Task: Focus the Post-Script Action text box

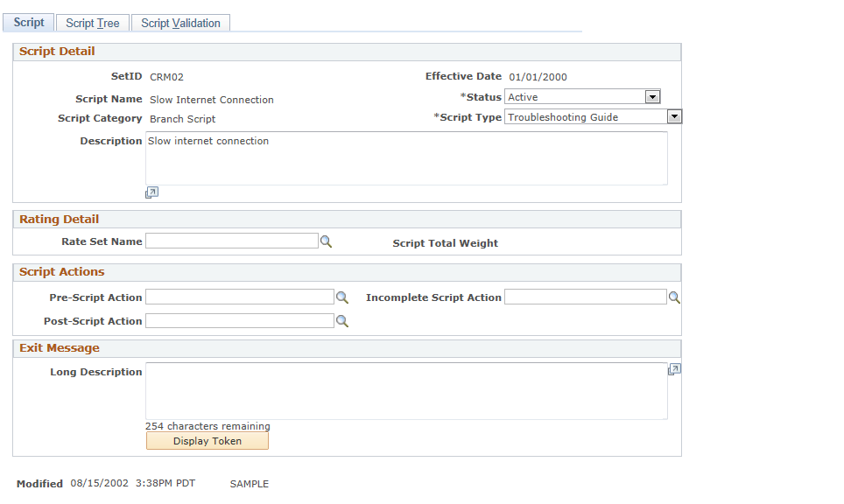Action: tap(240, 321)
